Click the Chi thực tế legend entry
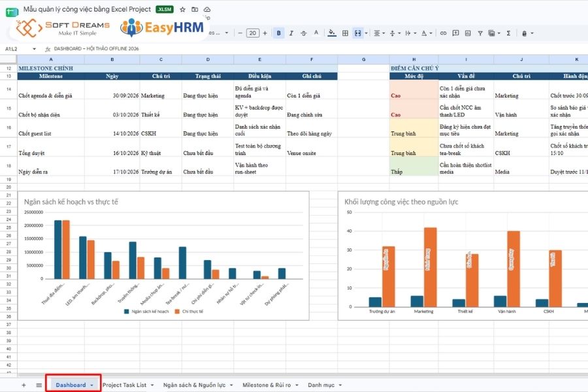Image resolution: width=588 pixels, height=392 pixels. click(x=189, y=312)
